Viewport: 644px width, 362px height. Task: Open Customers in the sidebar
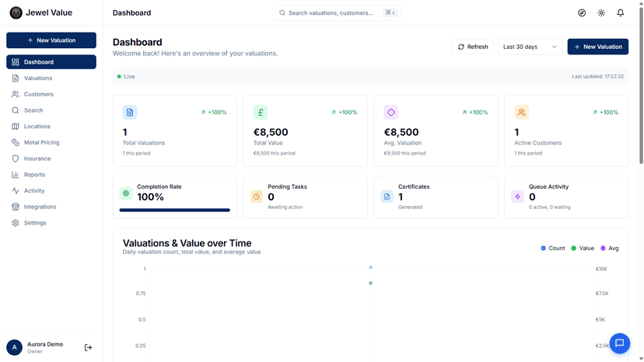point(51,94)
